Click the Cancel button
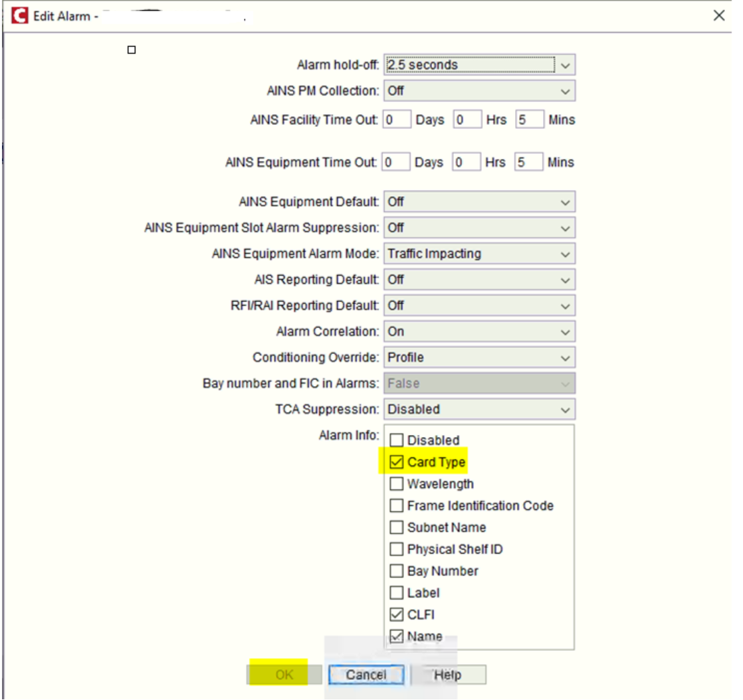The width and height of the screenshot is (743, 700). 366,674
